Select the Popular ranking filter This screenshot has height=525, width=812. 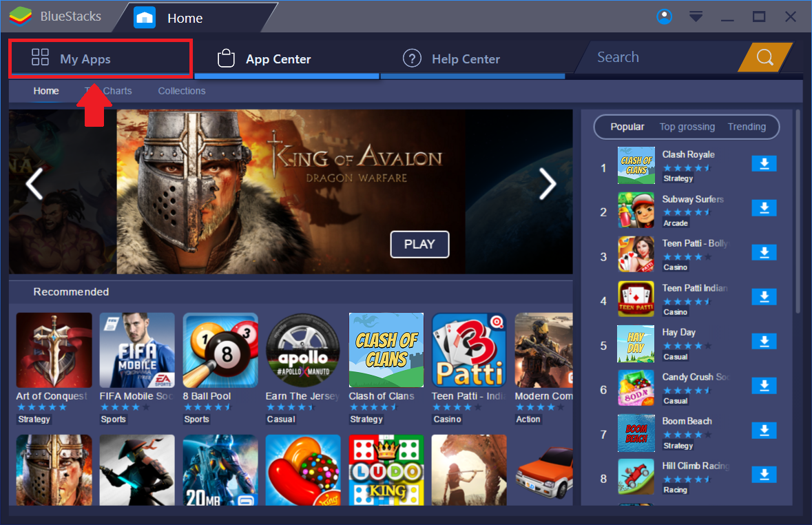(627, 127)
